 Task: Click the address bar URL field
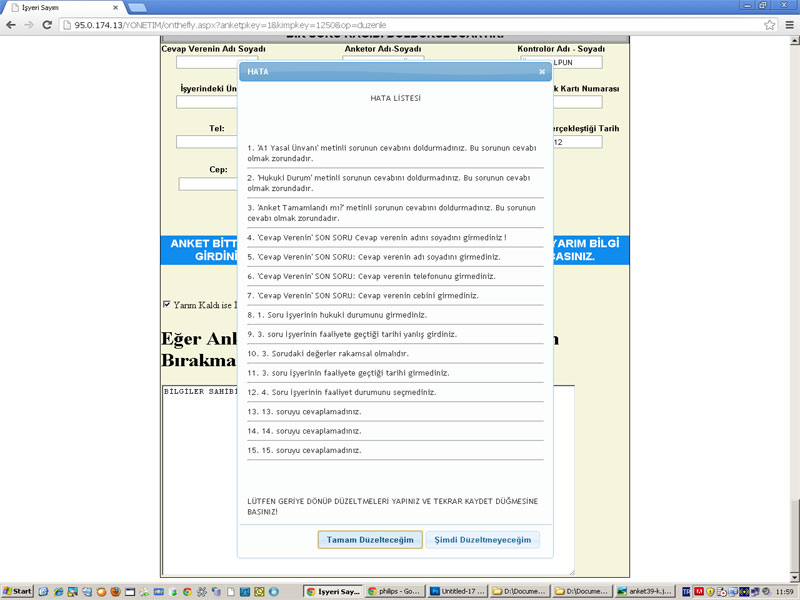[x=413, y=25]
